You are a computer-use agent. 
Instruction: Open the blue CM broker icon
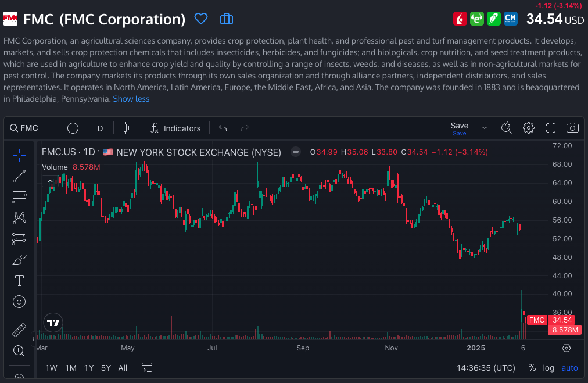click(x=510, y=19)
